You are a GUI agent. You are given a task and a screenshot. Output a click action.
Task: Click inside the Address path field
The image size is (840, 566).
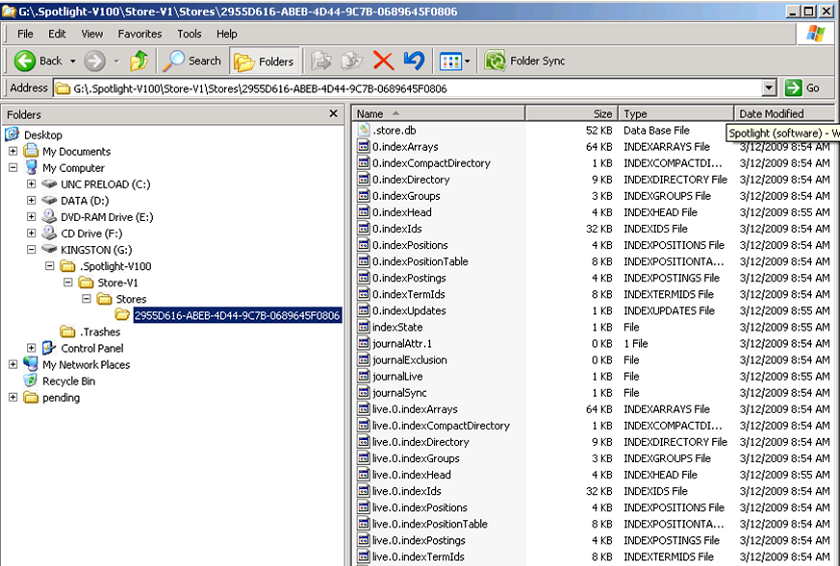tap(400, 88)
